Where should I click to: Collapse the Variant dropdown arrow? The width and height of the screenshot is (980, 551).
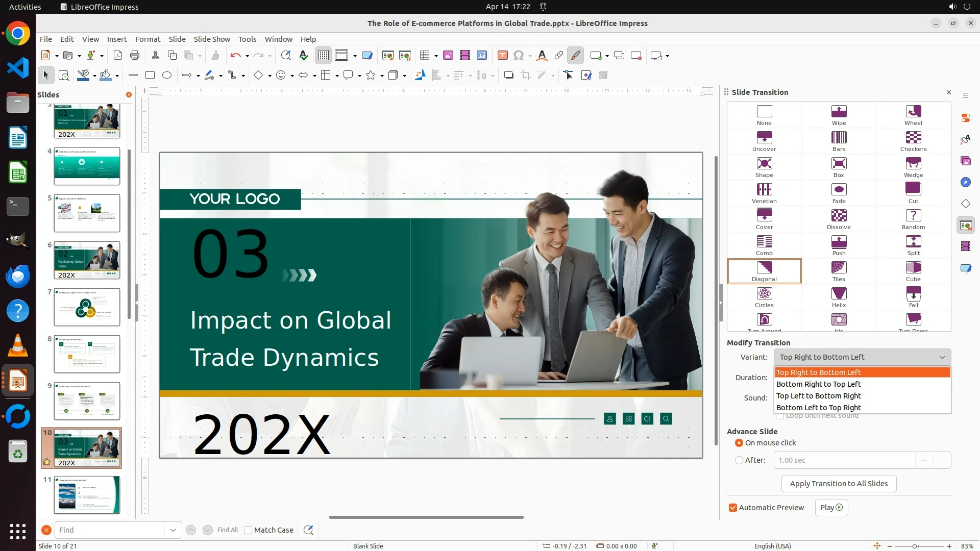[942, 357]
